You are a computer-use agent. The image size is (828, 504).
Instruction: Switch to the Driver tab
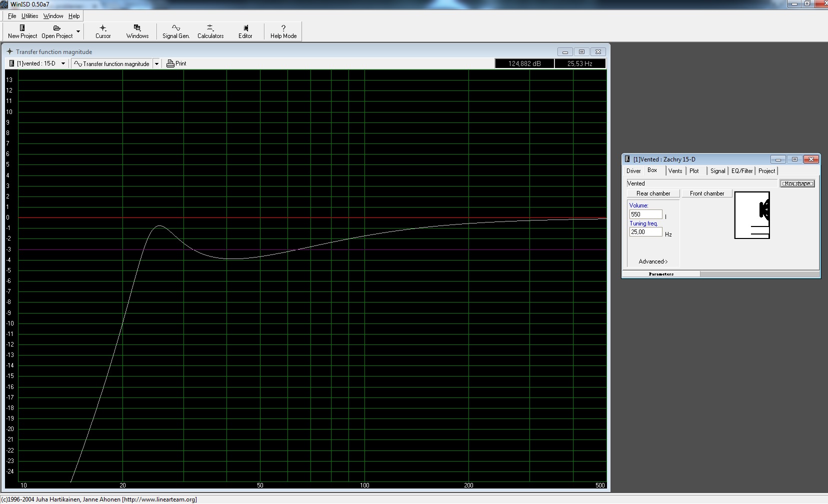point(633,171)
